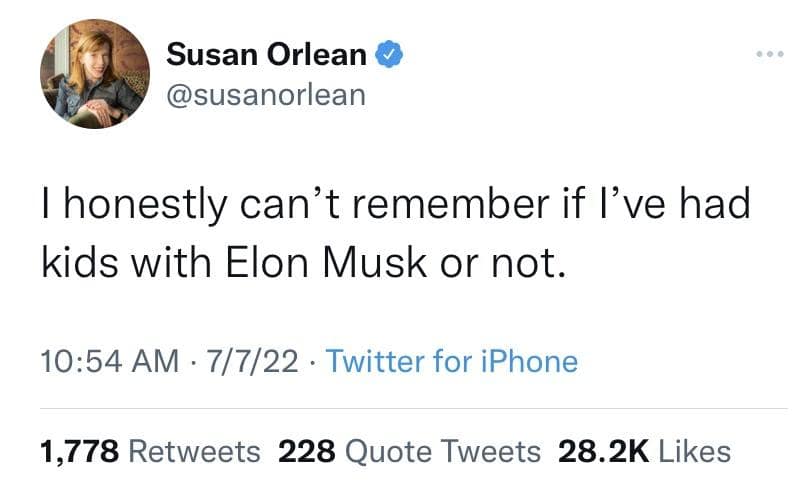Click the divider line above tweet stats
Image resolution: width=794 pixels, height=492 pixels.
coord(397,408)
